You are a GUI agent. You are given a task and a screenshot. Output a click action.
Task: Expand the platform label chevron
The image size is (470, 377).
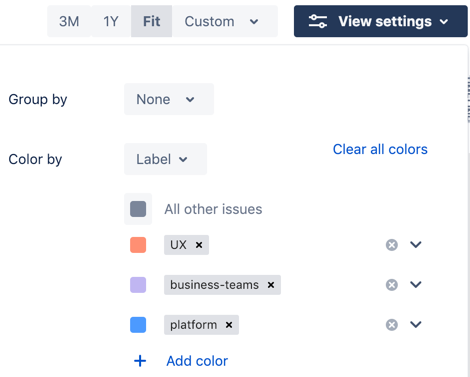[x=416, y=324]
